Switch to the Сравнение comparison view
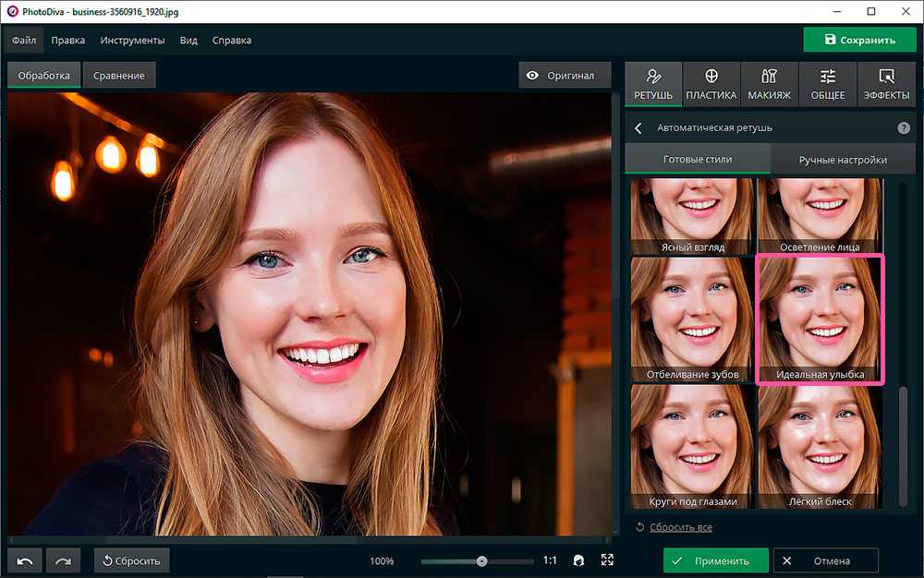The width and height of the screenshot is (924, 578). (x=118, y=76)
